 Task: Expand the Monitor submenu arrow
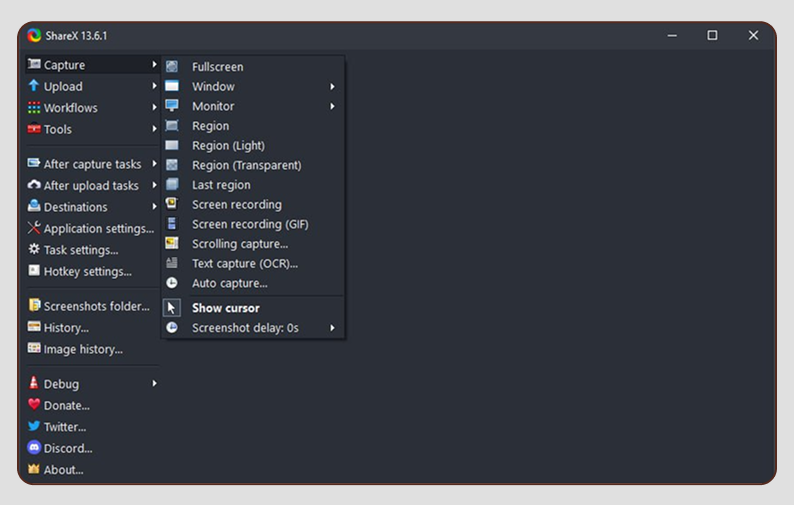pos(332,106)
